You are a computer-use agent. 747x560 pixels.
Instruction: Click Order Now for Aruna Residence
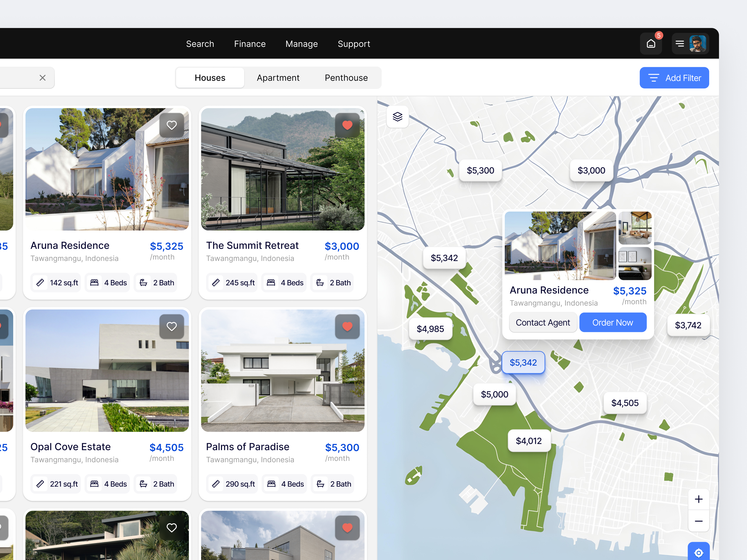pos(613,322)
